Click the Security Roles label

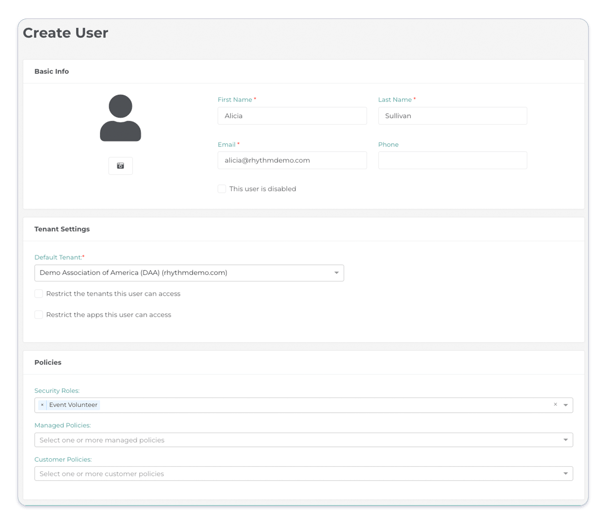[57, 391]
